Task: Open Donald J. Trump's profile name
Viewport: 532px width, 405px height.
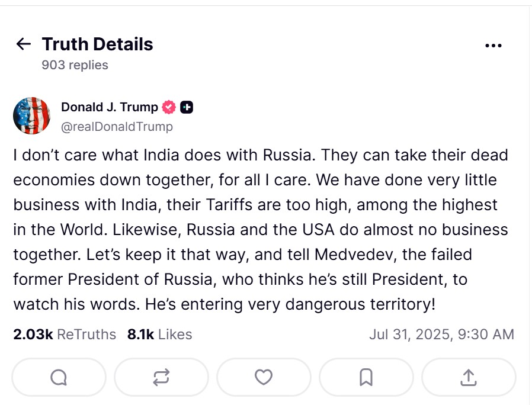Action: tap(110, 107)
